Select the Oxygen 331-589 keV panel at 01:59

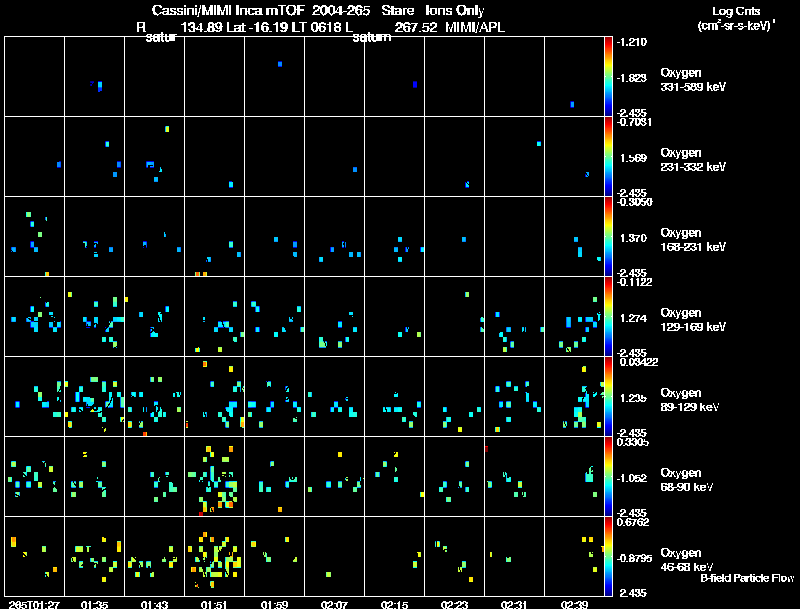click(274, 77)
